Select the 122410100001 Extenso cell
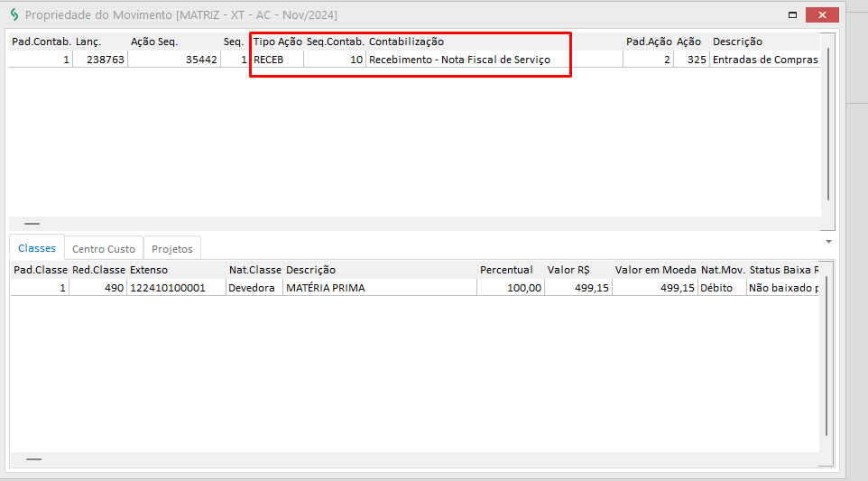868x481 pixels. [x=168, y=288]
